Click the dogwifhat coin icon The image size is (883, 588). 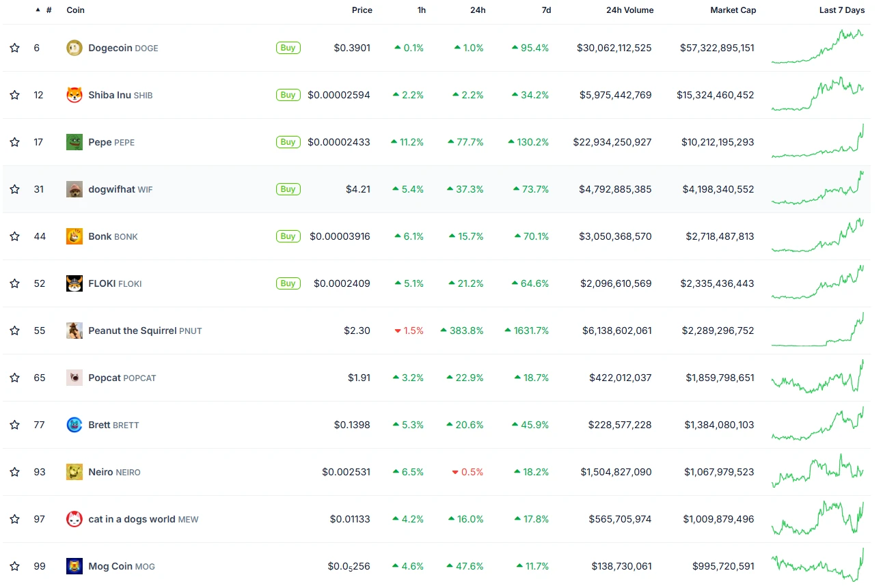tap(74, 189)
